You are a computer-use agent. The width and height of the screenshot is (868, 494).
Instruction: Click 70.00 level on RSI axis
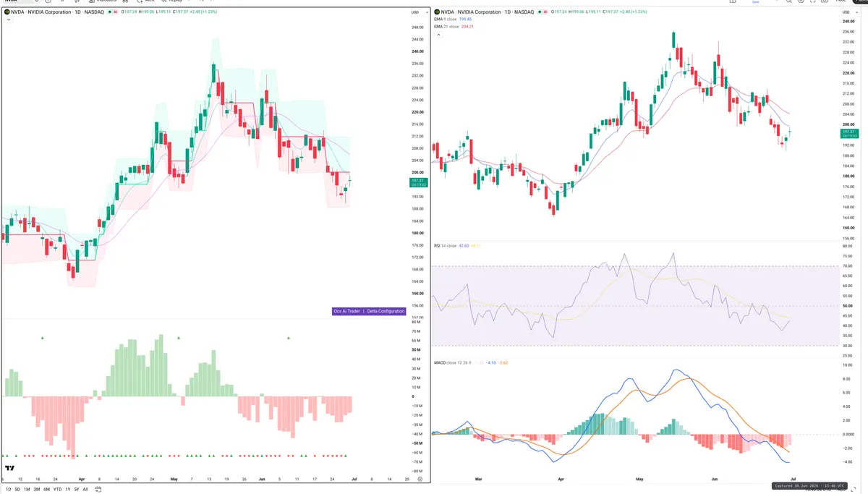848,266
